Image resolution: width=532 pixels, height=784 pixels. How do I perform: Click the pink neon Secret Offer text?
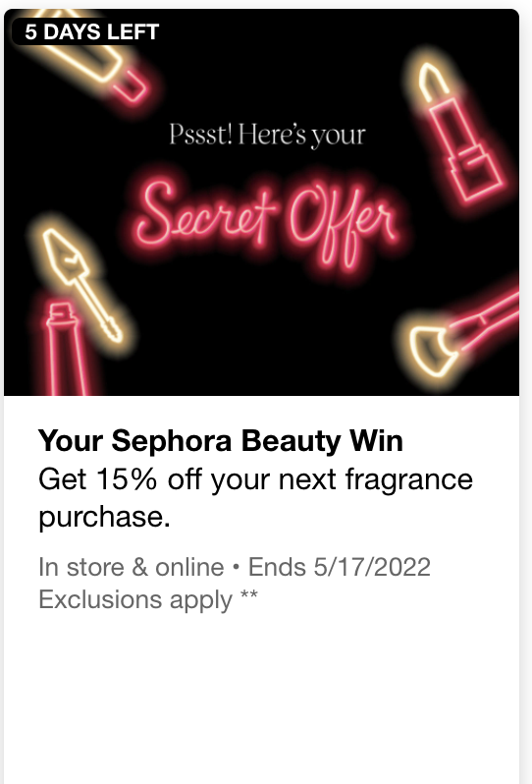click(x=268, y=222)
